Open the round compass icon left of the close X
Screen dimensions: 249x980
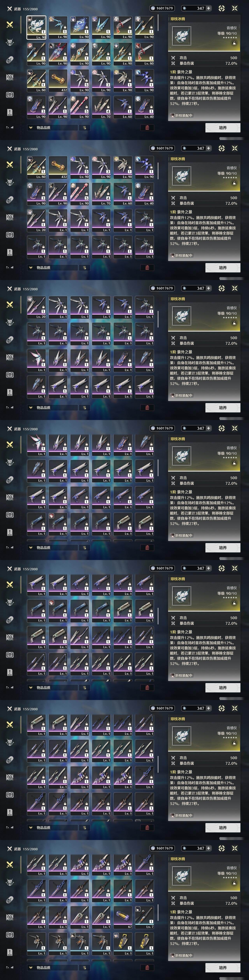click(x=222, y=8)
